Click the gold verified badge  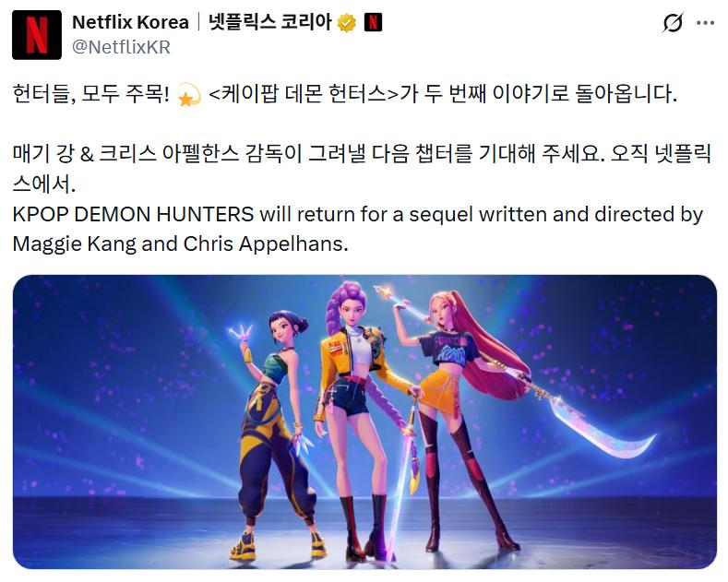pyautogui.click(x=346, y=22)
